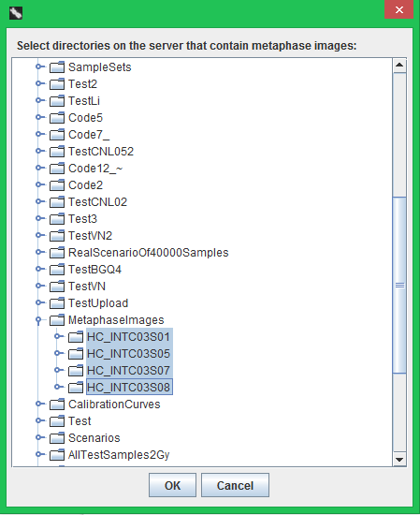Click the CalibrationCurves folder icon

[57, 405]
